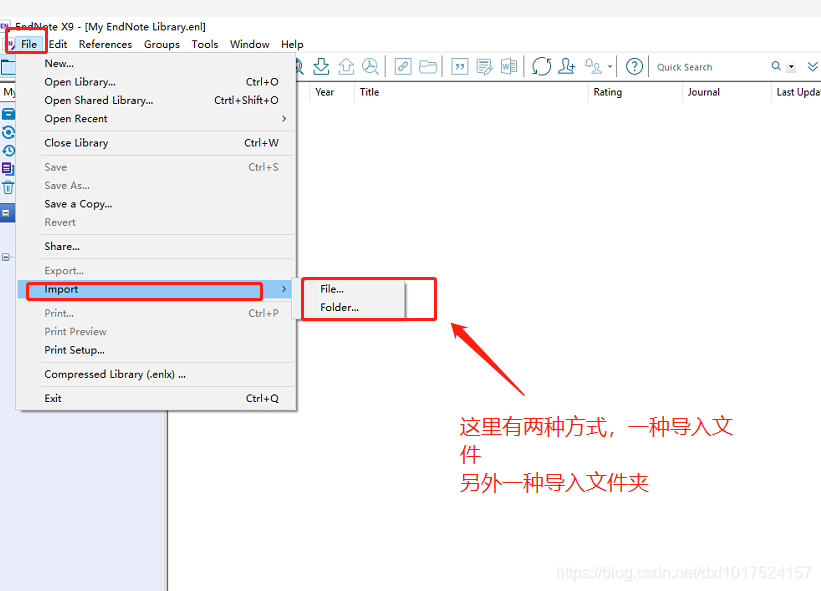Collapse the lower tree node in sidebar

click(5, 257)
